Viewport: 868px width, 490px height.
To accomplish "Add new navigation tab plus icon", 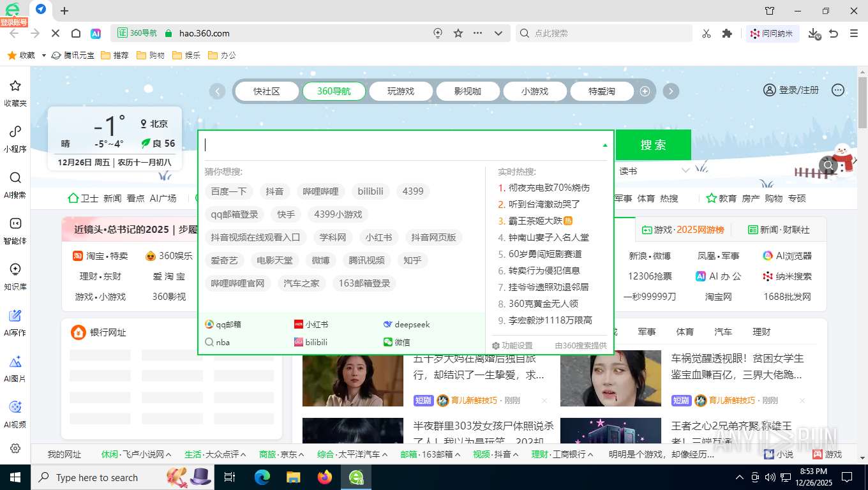I will pyautogui.click(x=645, y=91).
